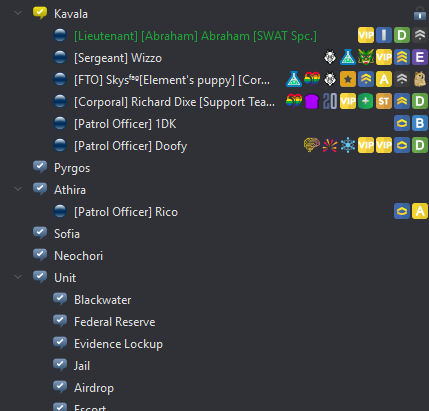This screenshot has width=429, height=411.
Task: Select the Federal Reserve subchannel name
Action: (x=115, y=322)
